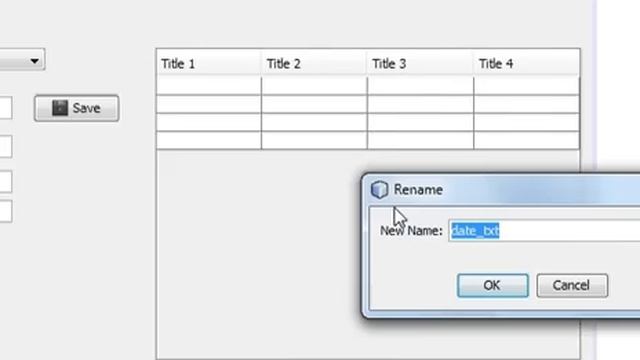Select the Title 1 column header
The width and height of the screenshot is (640, 360).
209,63
